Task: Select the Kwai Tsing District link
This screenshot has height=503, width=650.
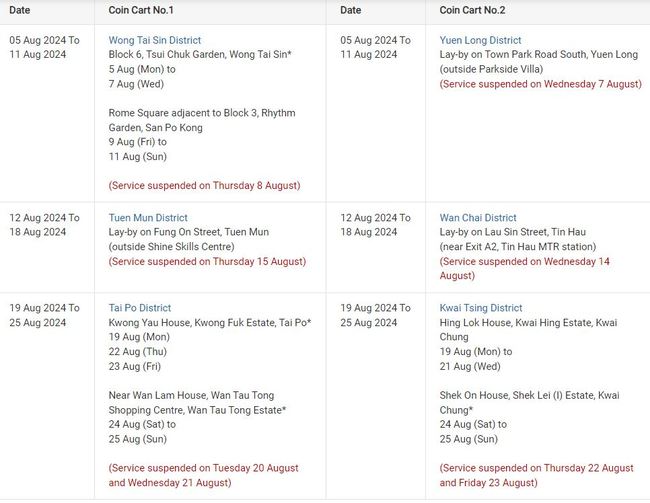Action: (481, 308)
